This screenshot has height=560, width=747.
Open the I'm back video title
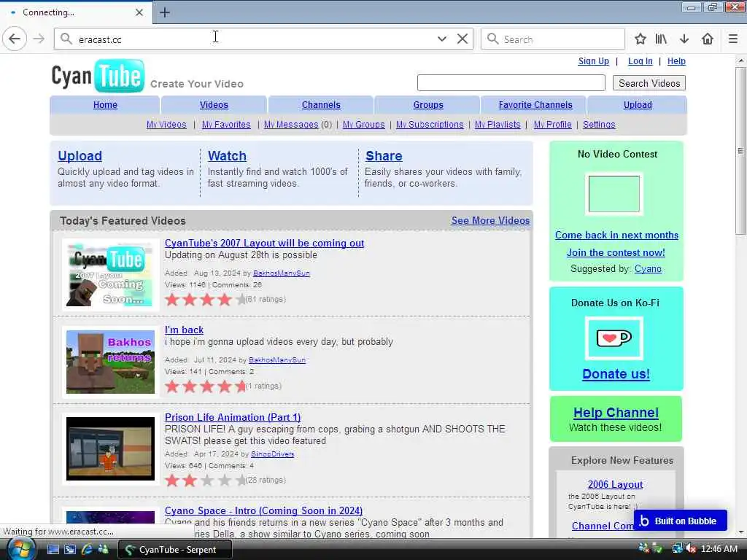tap(184, 330)
